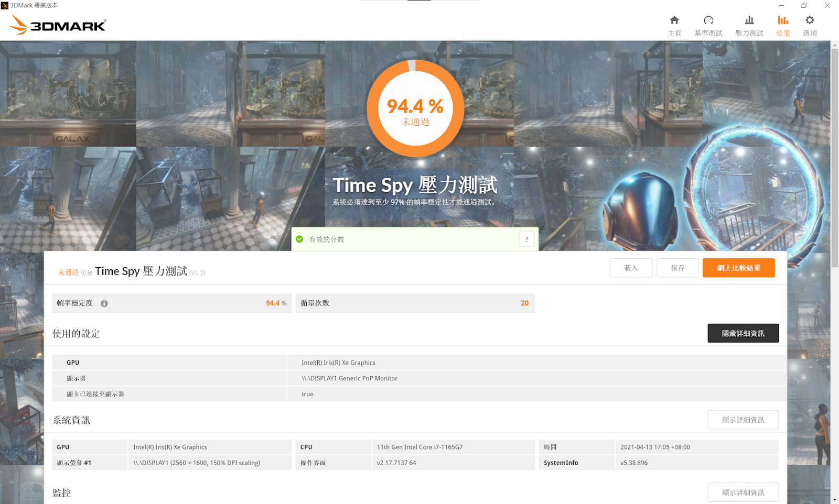Click the vertical scrollbar thumb
The height and width of the screenshot is (504, 839).
(x=834, y=157)
